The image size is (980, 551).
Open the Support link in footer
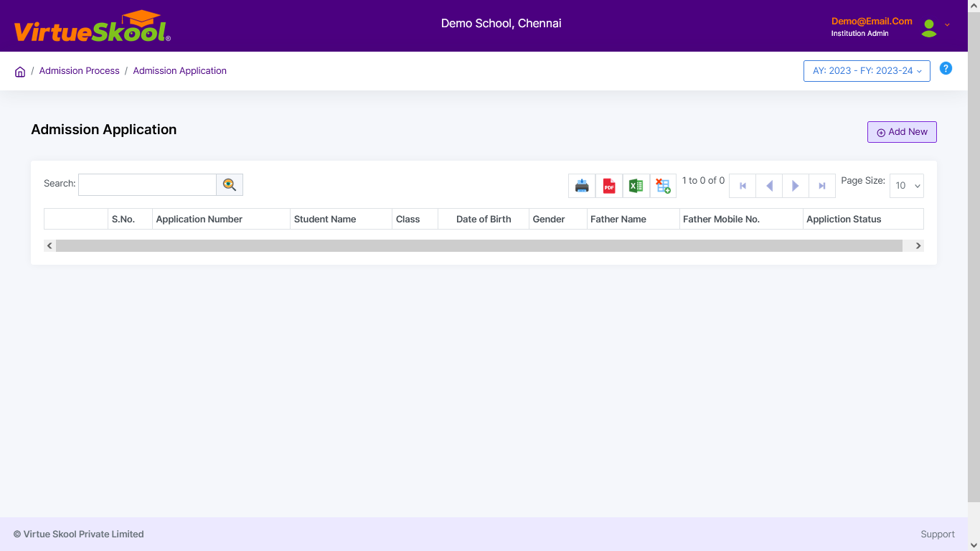(938, 534)
